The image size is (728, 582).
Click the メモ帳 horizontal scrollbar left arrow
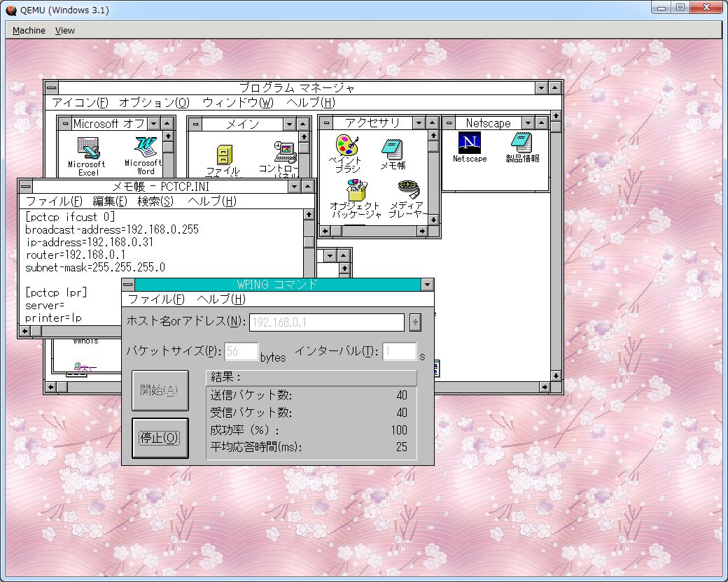pyautogui.click(x=25, y=332)
